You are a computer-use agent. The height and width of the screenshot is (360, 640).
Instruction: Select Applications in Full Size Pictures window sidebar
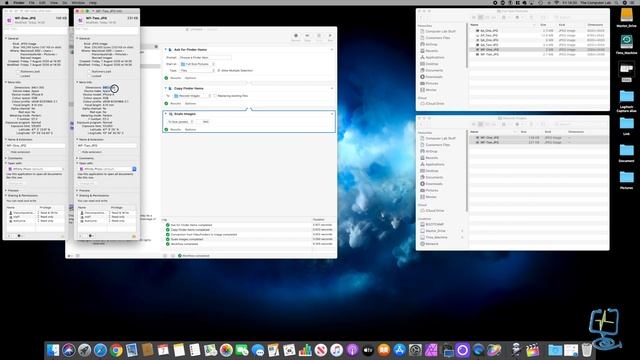(x=435, y=58)
